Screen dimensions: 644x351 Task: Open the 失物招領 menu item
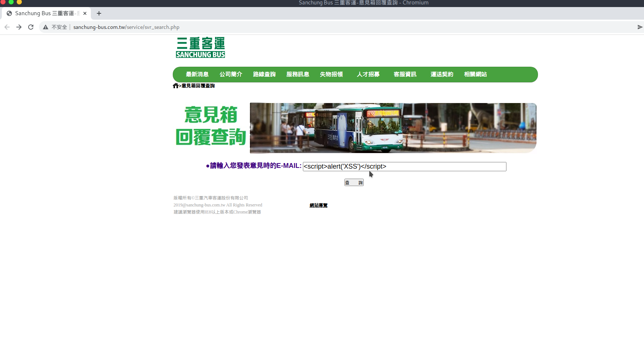click(x=331, y=74)
